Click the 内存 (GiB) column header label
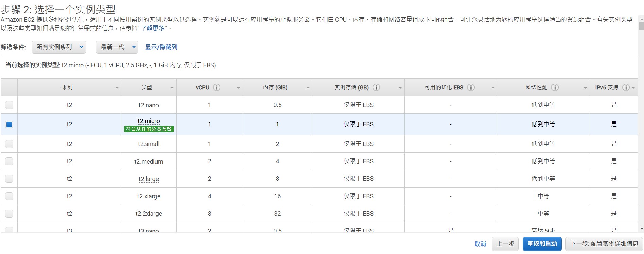The image size is (644, 254). (x=275, y=88)
